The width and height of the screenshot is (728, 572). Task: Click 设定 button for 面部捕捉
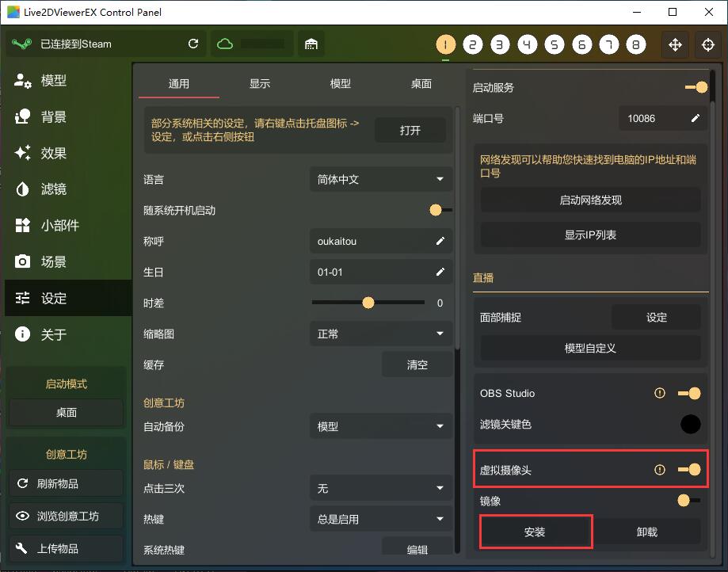point(656,317)
